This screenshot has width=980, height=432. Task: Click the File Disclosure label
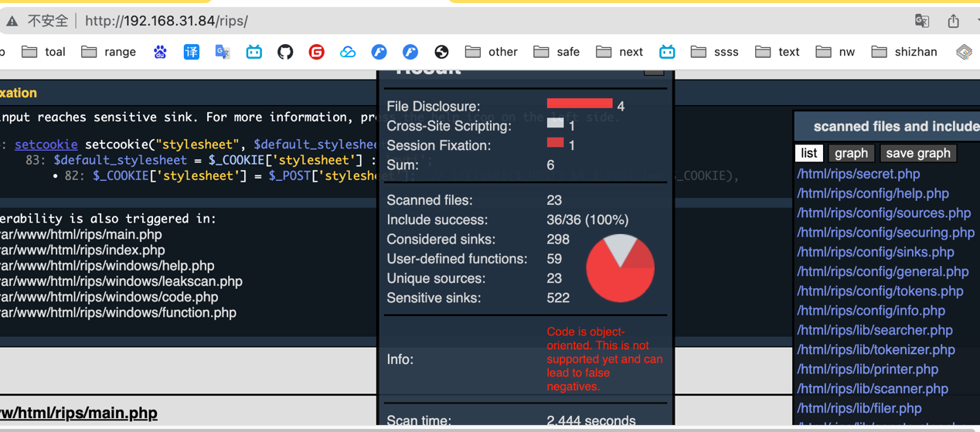click(433, 106)
